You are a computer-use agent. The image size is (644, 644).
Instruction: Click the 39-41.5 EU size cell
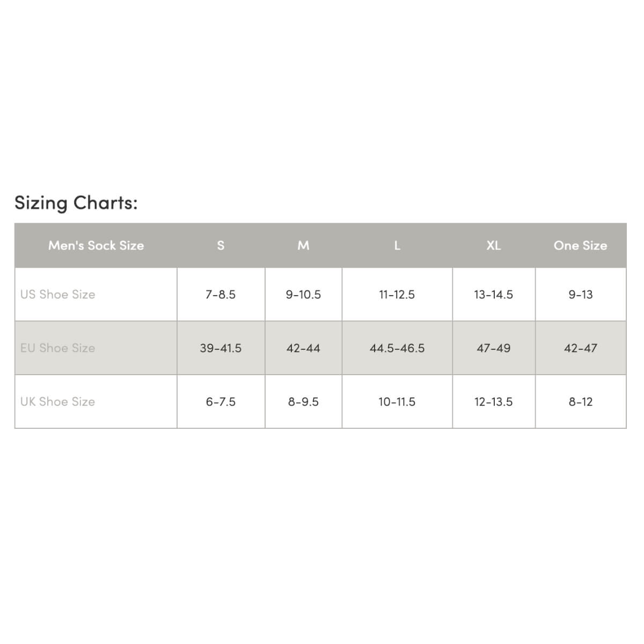pyautogui.click(x=221, y=348)
